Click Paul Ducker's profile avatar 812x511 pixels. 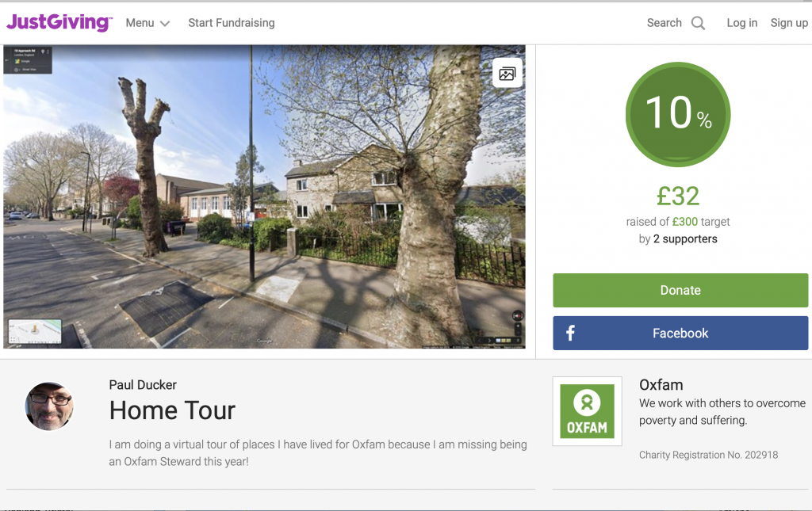coord(49,406)
